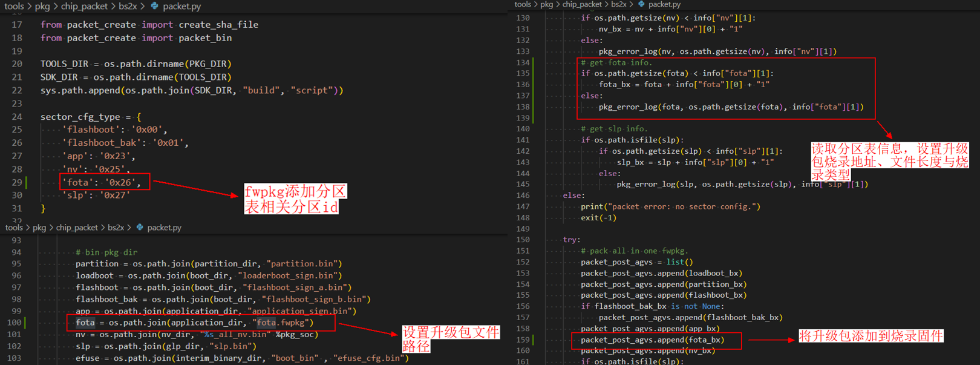Screen dimensions: 980x365
Task: Place cursor on 'fota': '0x26' entry
Action: (101, 182)
